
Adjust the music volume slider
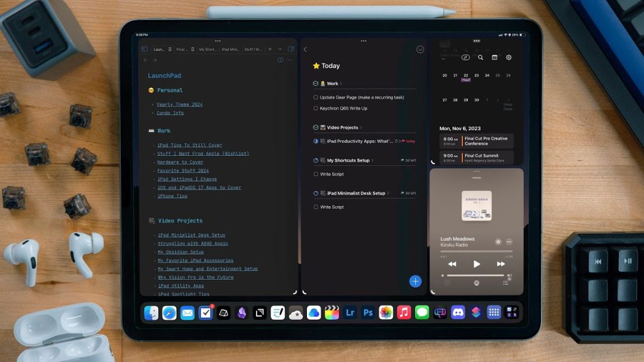475,275
